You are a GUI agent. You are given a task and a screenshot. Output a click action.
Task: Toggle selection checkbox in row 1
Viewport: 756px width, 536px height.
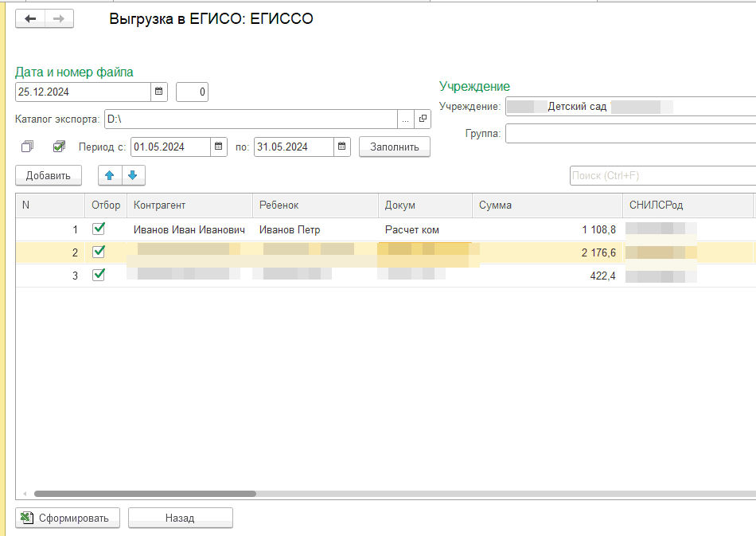point(99,229)
